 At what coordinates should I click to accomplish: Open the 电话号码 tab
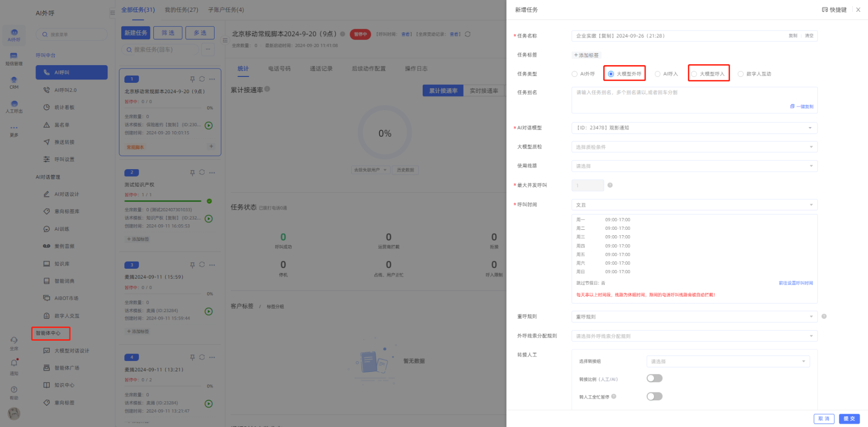tap(279, 69)
